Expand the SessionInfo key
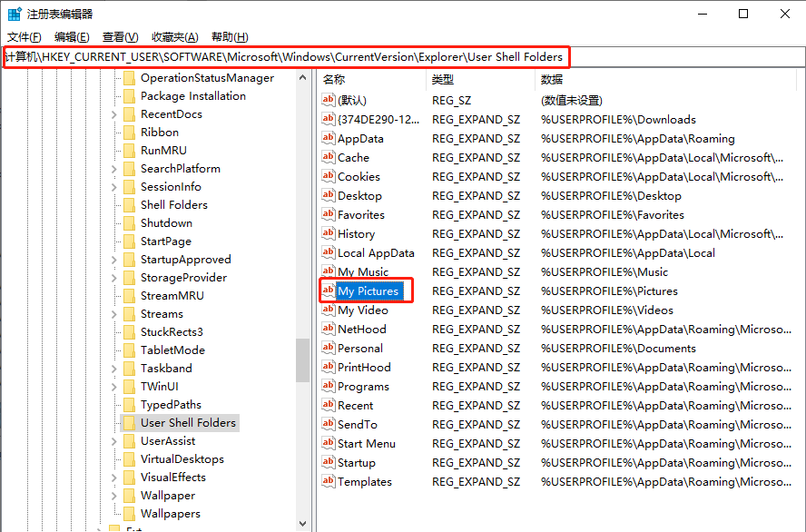The width and height of the screenshot is (806, 532). [114, 187]
